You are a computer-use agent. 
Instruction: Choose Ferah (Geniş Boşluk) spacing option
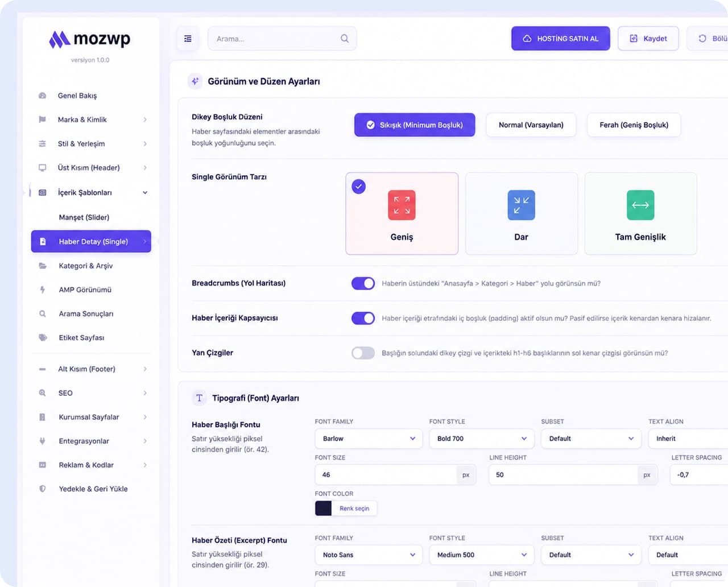click(x=634, y=125)
